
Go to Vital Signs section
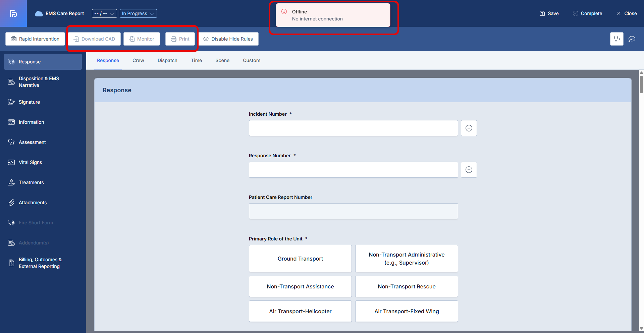pos(43,162)
